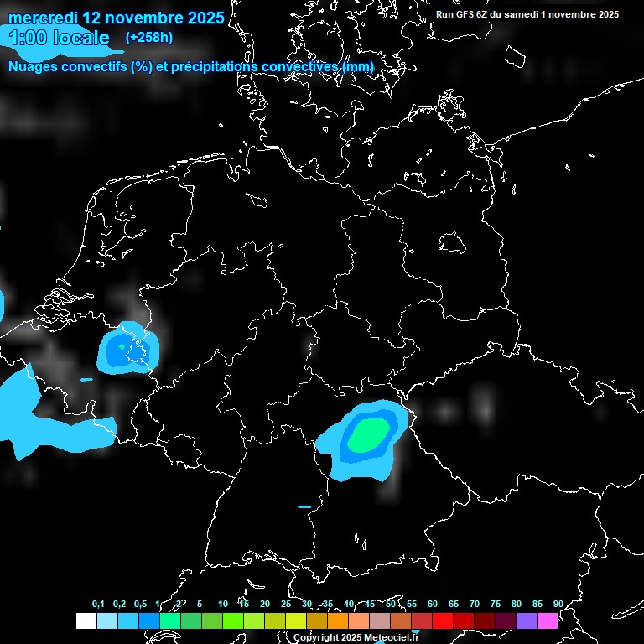Click the dusty pink swatch between 45 and 50

pyautogui.click(x=380, y=621)
